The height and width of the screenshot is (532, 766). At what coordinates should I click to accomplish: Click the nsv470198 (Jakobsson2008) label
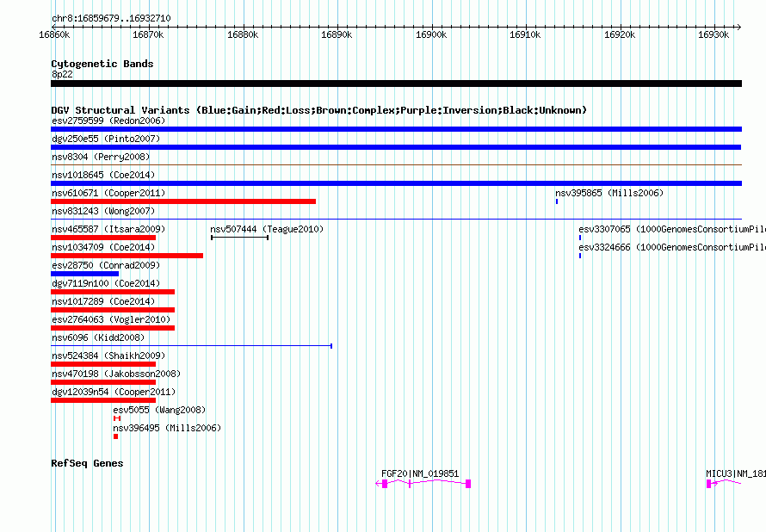pos(116,374)
